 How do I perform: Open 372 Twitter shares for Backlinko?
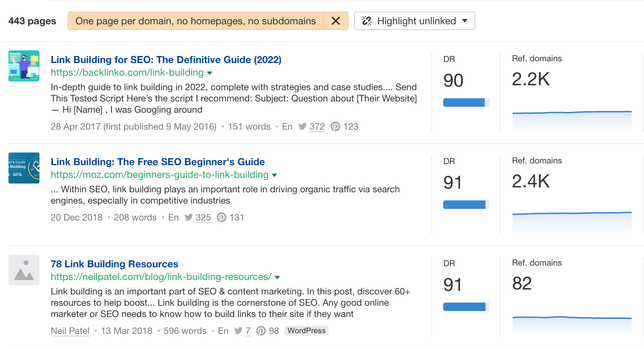(317, 126)
